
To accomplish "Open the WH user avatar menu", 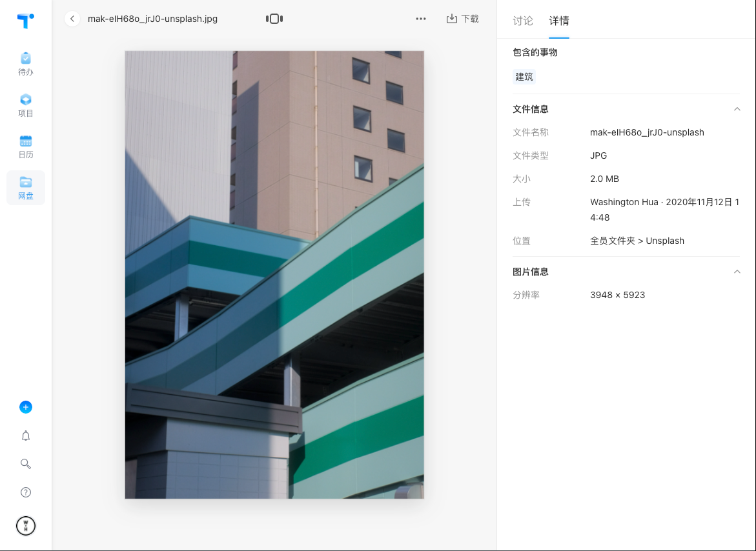I will point(26,525).
